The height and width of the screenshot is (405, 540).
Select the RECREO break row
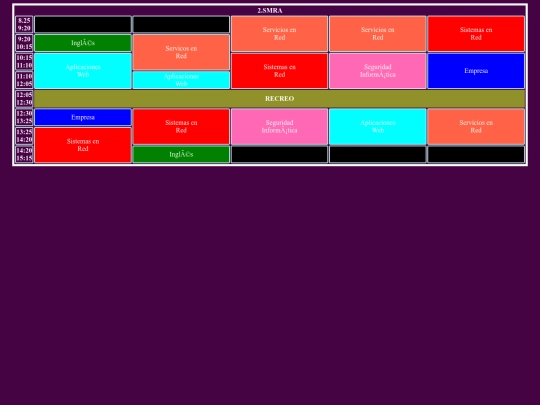pyautogui.click(x=279, y=98)
